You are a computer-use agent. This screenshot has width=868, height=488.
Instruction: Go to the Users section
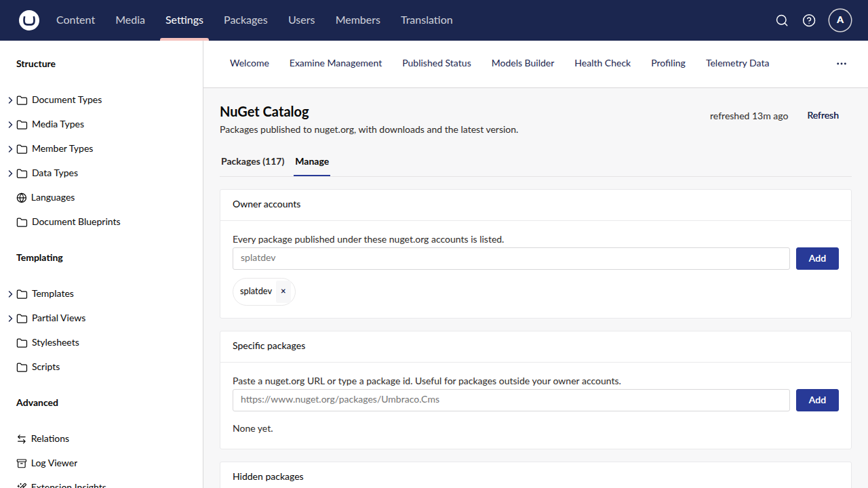coord(302,20)
